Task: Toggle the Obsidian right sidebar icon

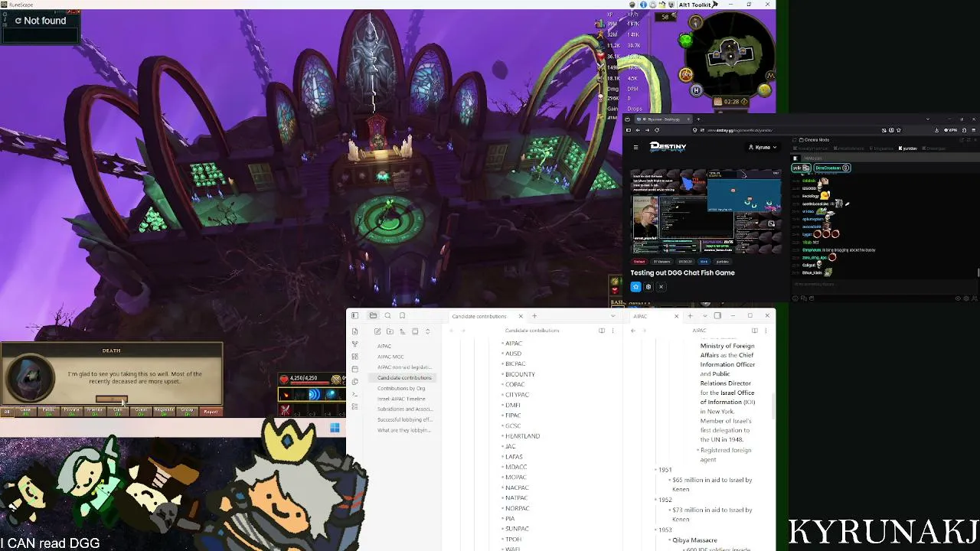Action: click(x=717, y=316)
